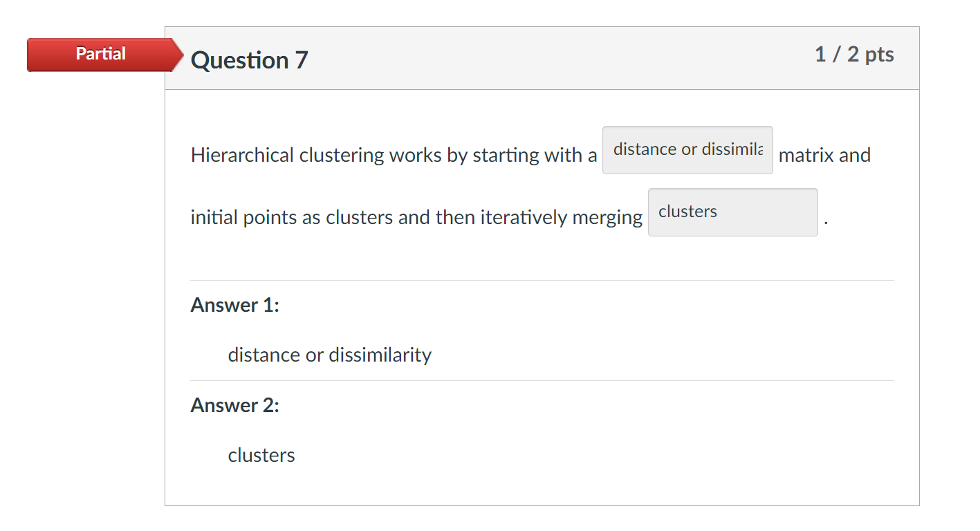Click the period after the second blank

825,221
